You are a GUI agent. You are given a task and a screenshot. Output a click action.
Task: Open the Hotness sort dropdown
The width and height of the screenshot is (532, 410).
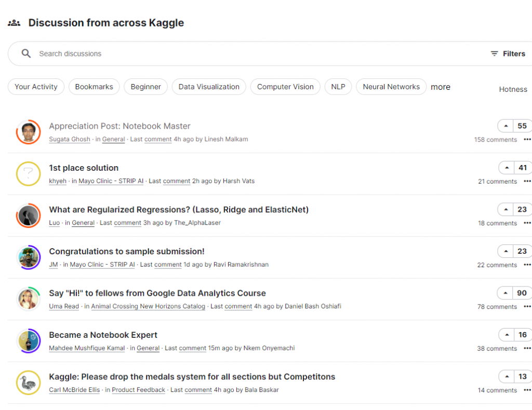click(513, 89)
